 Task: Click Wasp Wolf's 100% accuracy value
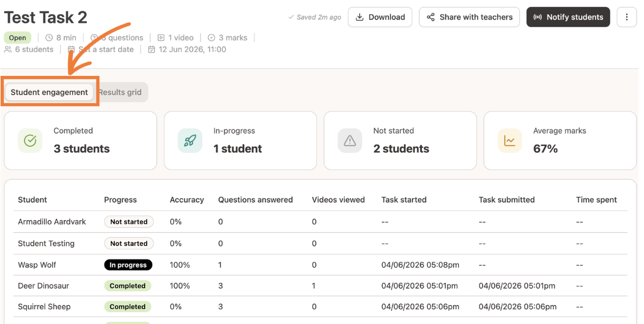pos(180,265)
